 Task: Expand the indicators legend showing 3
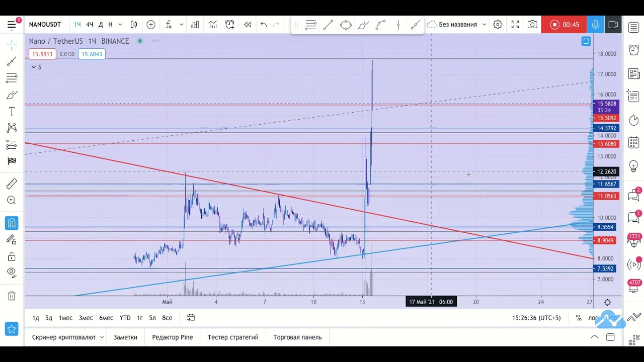(36, 67)
